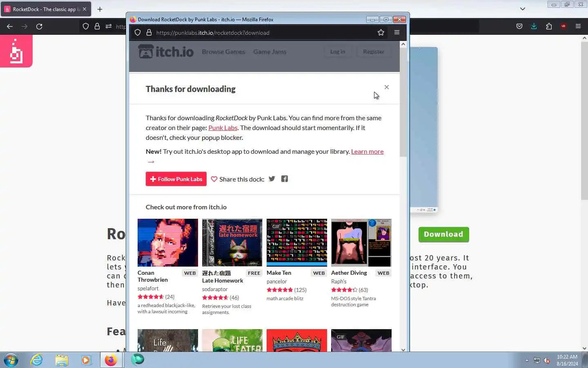Click the teal globe app on taskbar

pyautogui.click(x=138, y=359)
